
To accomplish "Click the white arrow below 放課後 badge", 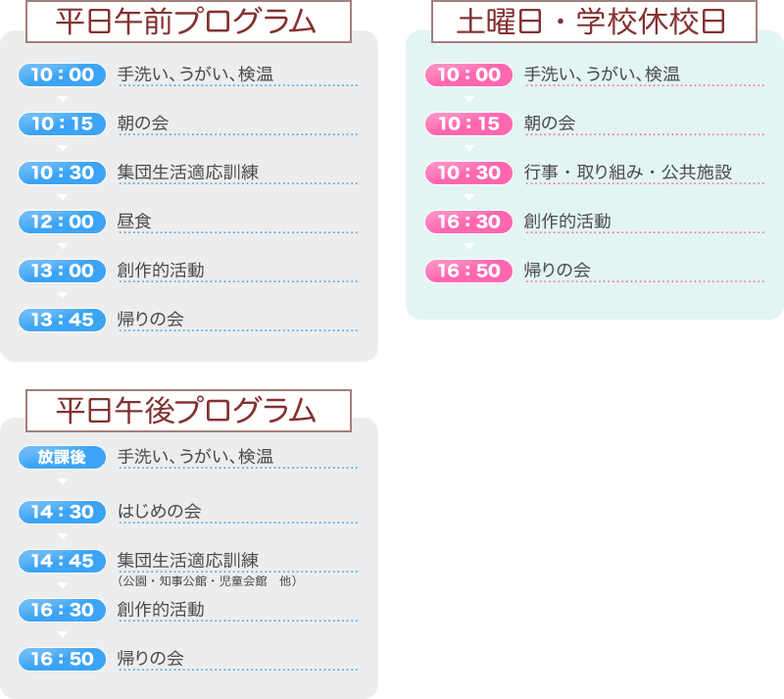I will click(x=62, y=481).
